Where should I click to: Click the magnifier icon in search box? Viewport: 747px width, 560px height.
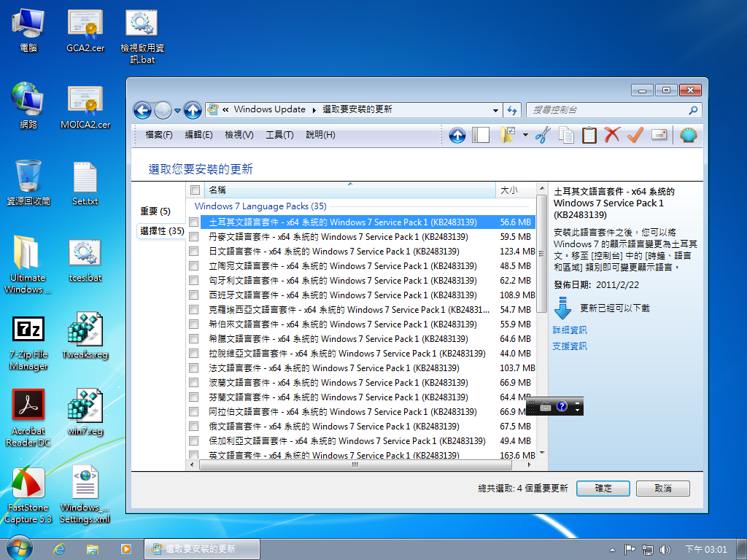click(693, 110)
